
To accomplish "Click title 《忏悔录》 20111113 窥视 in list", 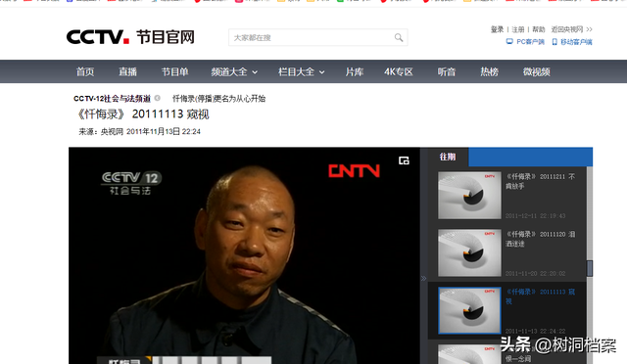I will [x=540, y=296].
